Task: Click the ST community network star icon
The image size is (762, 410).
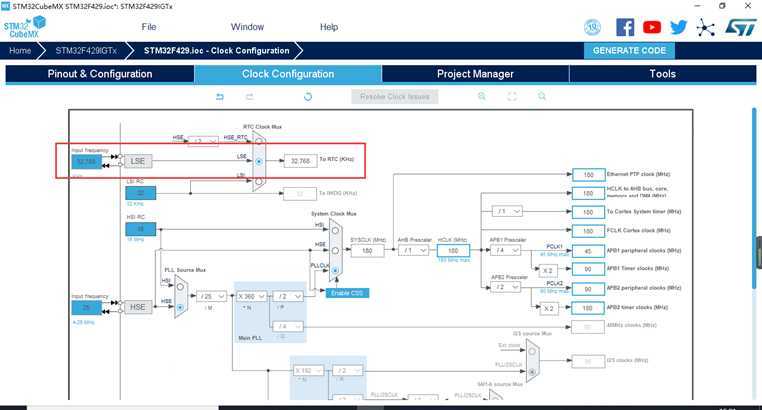Action: point(705,28)
